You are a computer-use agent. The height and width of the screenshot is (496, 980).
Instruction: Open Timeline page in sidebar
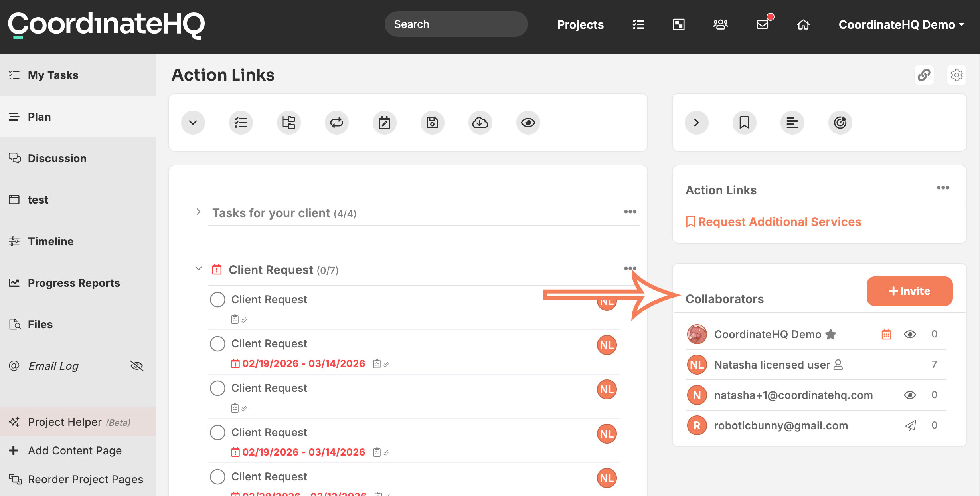click(78, 241)
